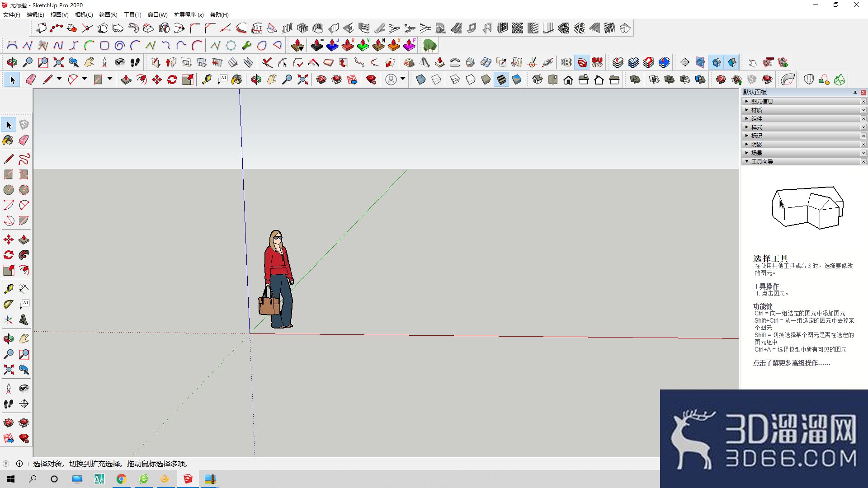
Task: Open the 编辑(E) menu
Action: 35,14
